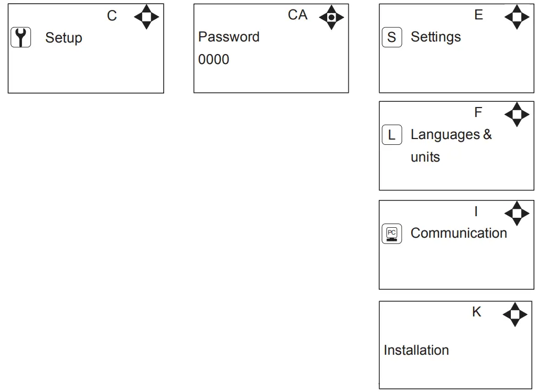This screenshot has height=392, width=536.
Task: Click the E screen code label
Action: [x=479, y=15]
